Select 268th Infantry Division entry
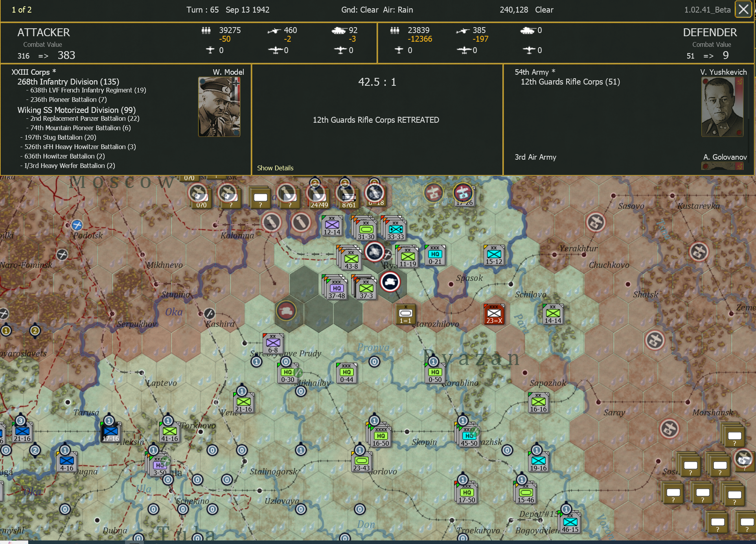The image size is (756, 544). coord(68,82)
